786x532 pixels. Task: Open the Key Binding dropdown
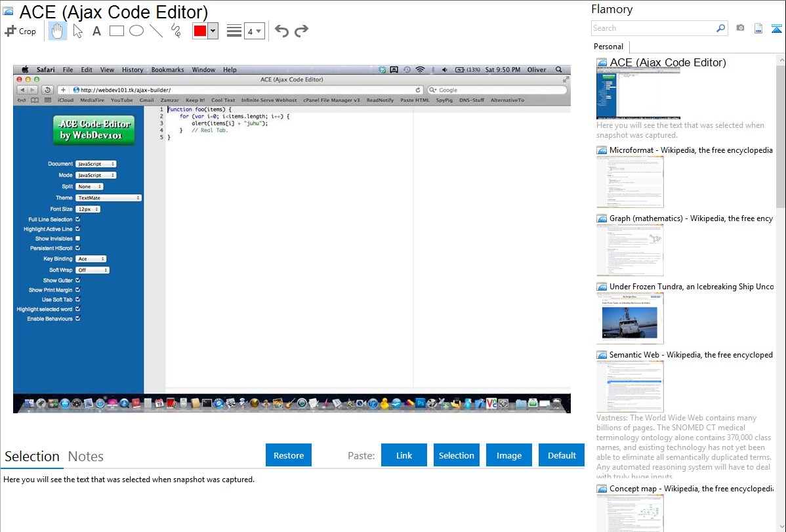click(x=91, y=258)
